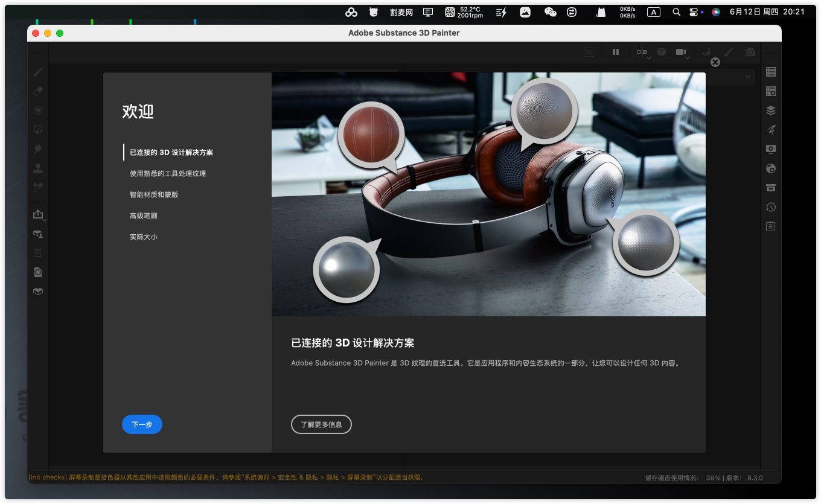Click the hourglass baking icon
Screen dimensions: 821x504
(38, 253)
